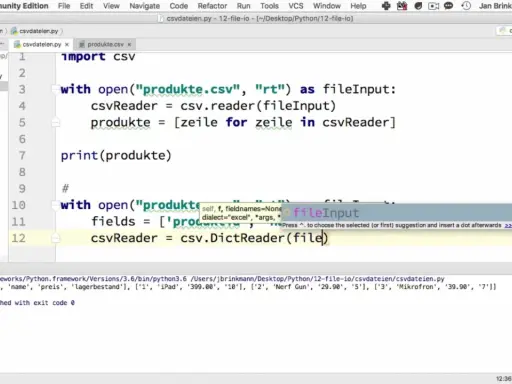Viewport: 512px width, 384px height.
Task: Click the plus-shaped menu bar icon
Action: click(386, 6)
